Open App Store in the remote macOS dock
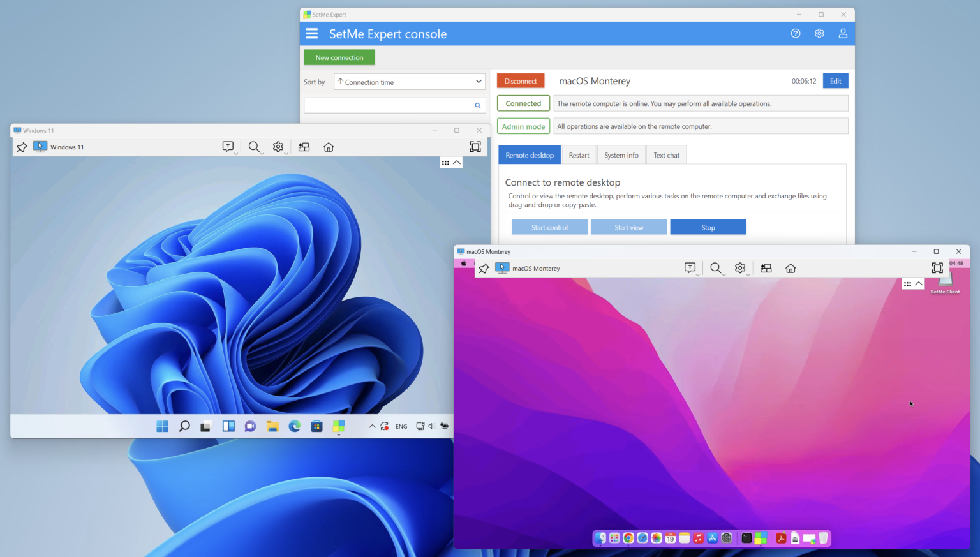Image resolution: width=980 pixels, height=557 pixels. 713,538
